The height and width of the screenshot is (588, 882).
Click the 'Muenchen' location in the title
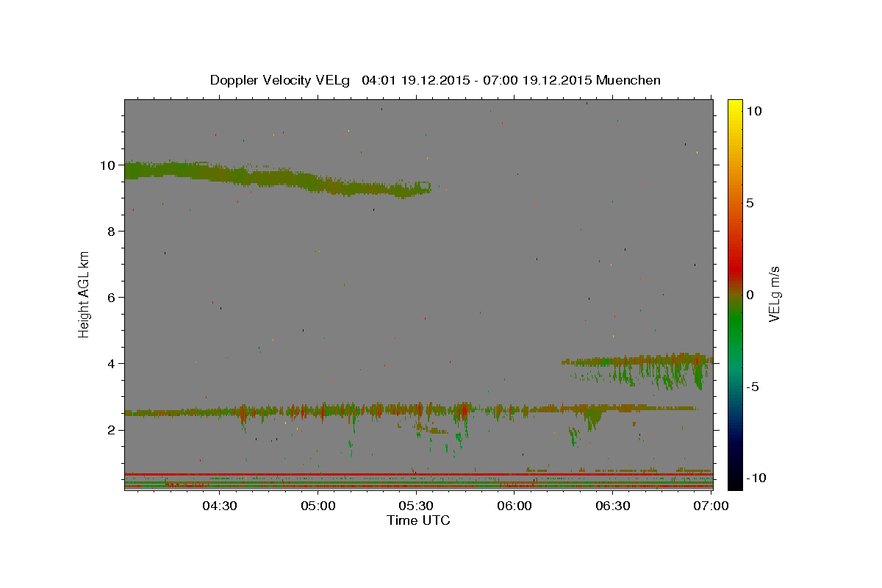pyautogui.click(x=628, y=80)
